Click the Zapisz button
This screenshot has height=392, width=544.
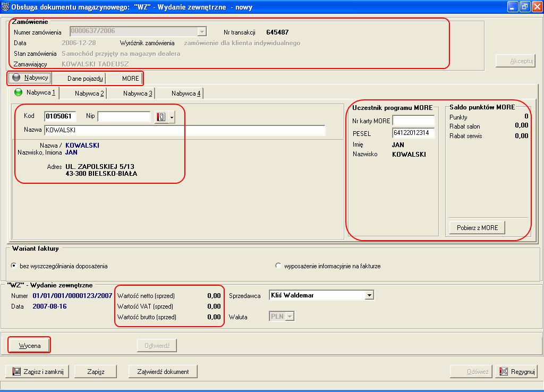coord(96,371)
